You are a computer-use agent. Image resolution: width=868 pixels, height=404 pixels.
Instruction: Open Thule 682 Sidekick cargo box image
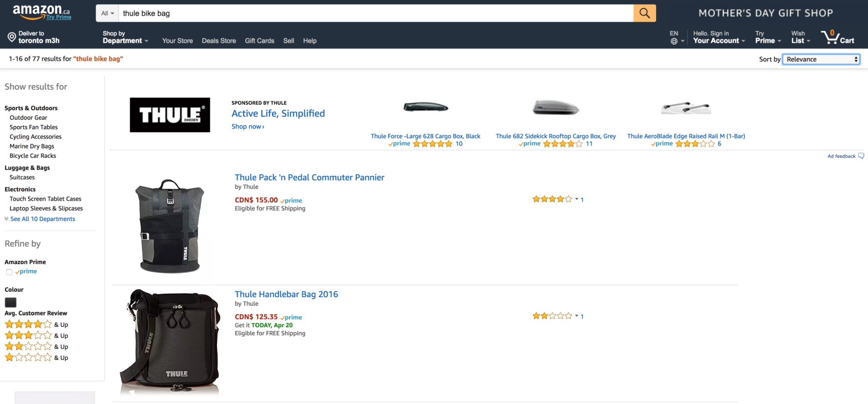(555, 107)
